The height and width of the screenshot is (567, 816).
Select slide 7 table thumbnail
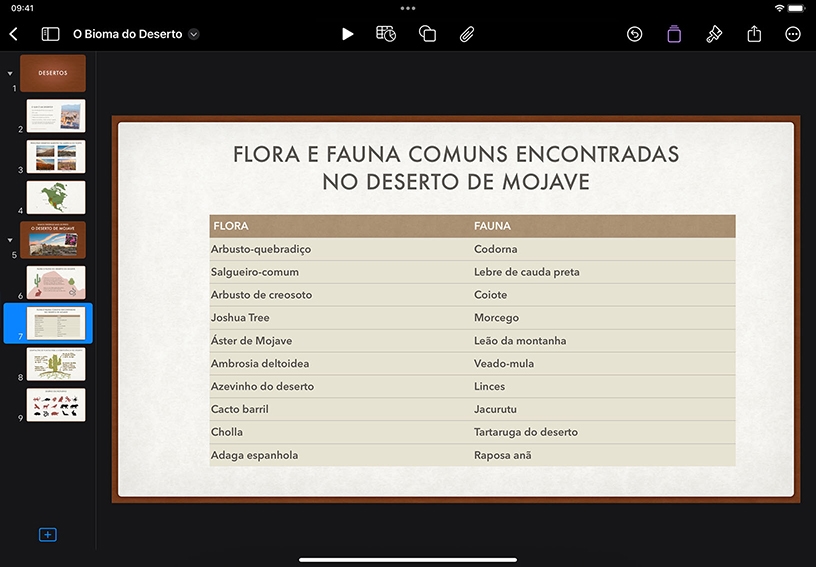pyautogui.click(x=56, y=323)
